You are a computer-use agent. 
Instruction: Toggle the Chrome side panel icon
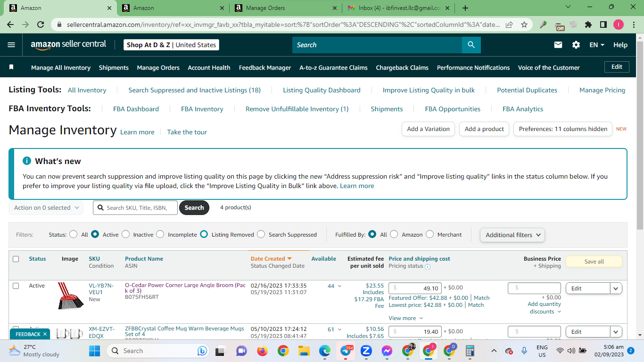tap(603, 25)
